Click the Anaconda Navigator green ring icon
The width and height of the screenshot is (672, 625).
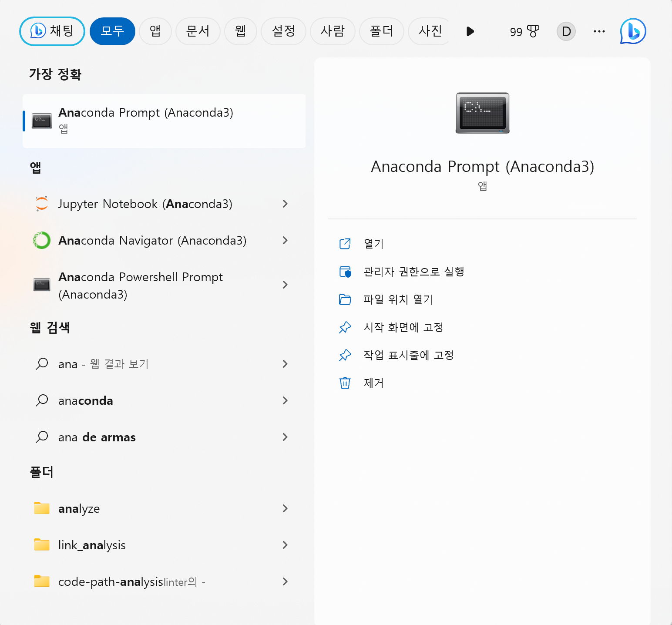(x=42, y=240)
